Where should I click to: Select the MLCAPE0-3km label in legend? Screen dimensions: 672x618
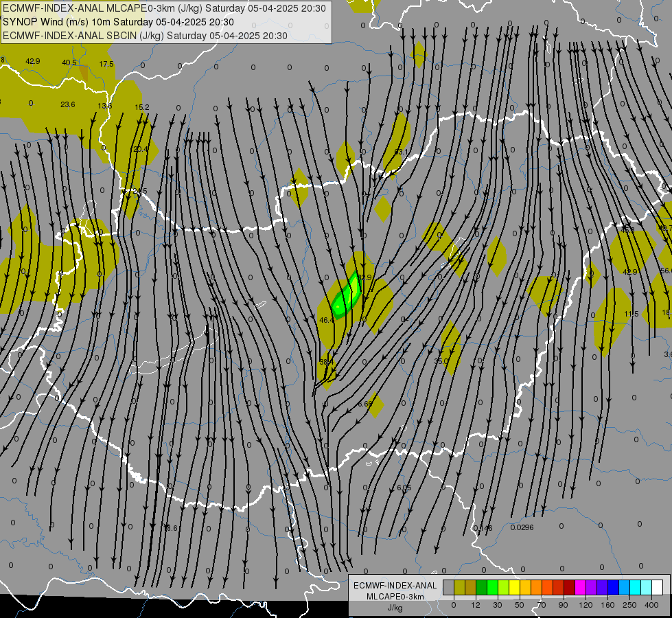coord(395,597)
